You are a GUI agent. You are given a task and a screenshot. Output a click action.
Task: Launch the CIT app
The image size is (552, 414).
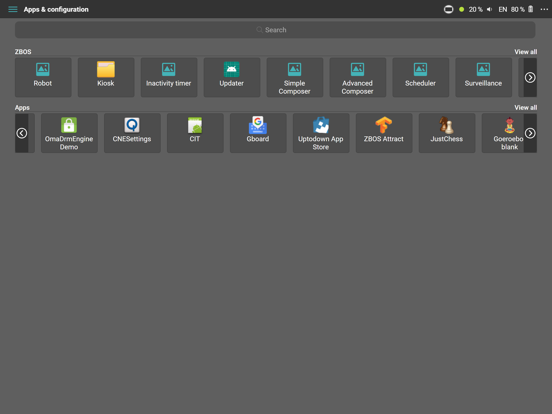click(x=195, y=133)
